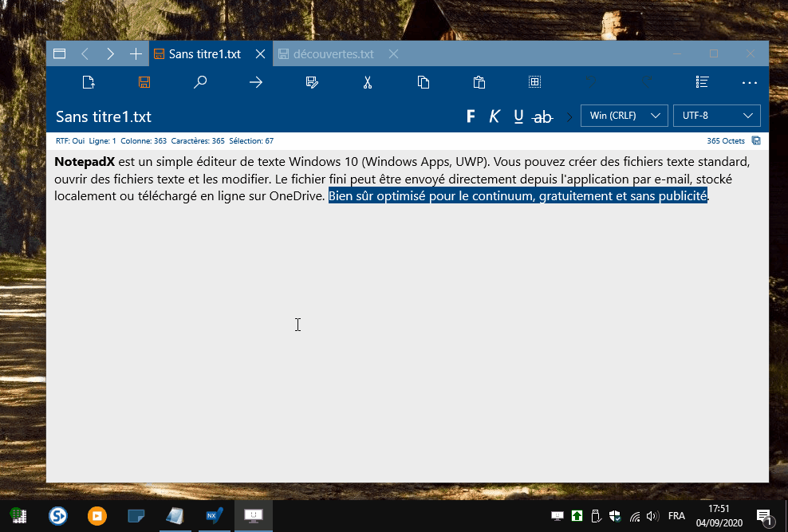Go to previous tab arrow
The height and width of the screenshot is (532, 788).
click(x=85, y=53)
